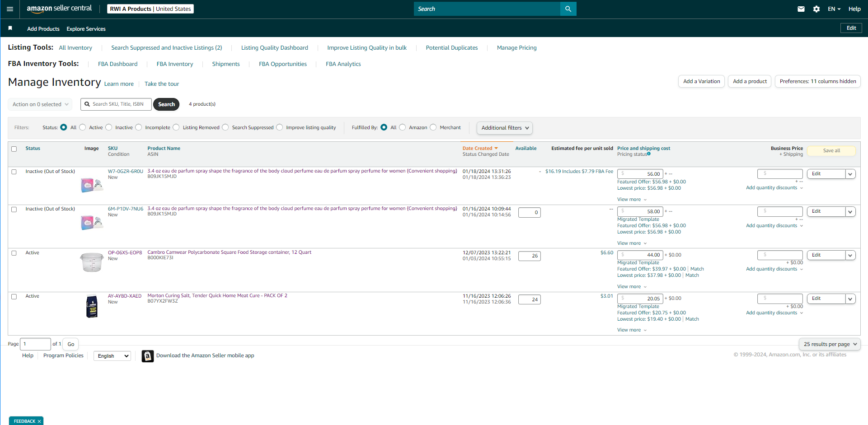Open the Morton Curing Salt product thumbnail

92,306
